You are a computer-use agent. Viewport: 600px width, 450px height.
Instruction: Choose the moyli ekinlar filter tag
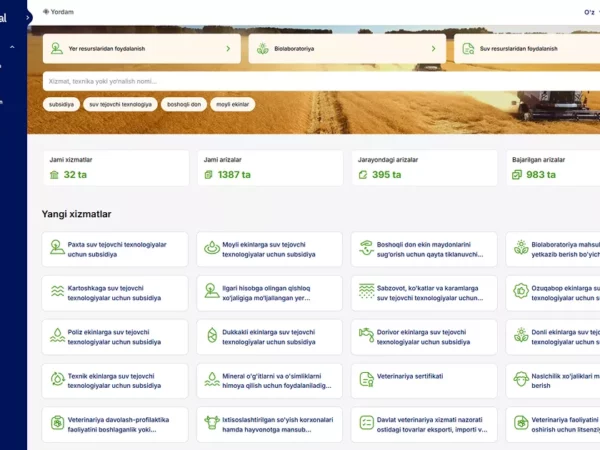(x=232, y=104)
